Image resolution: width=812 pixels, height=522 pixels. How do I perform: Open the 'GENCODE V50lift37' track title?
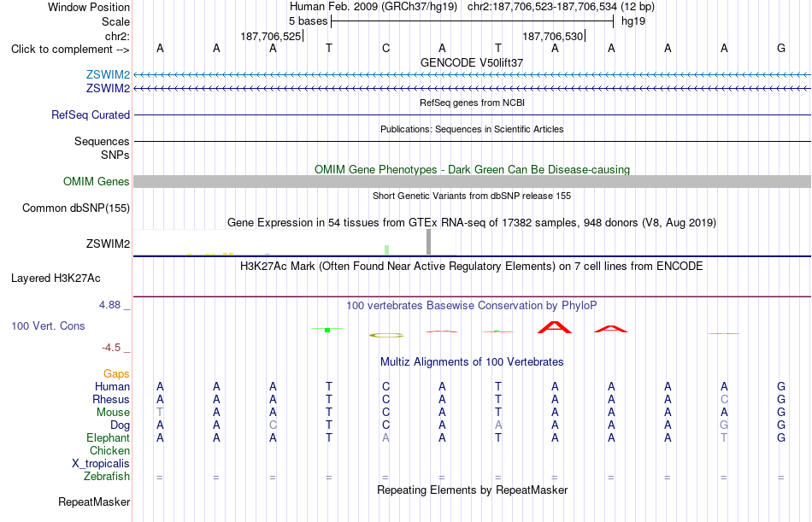click(472, 62)
